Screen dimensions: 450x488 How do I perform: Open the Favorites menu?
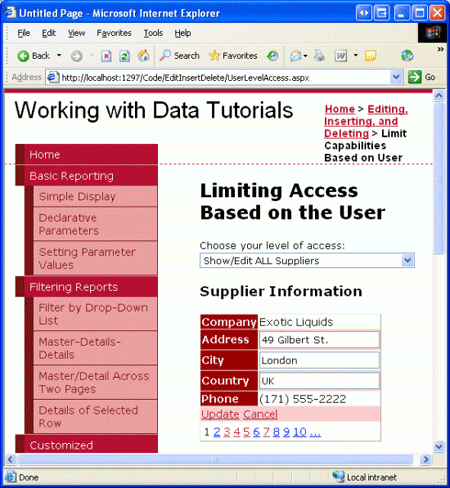(x=114, y=33)
